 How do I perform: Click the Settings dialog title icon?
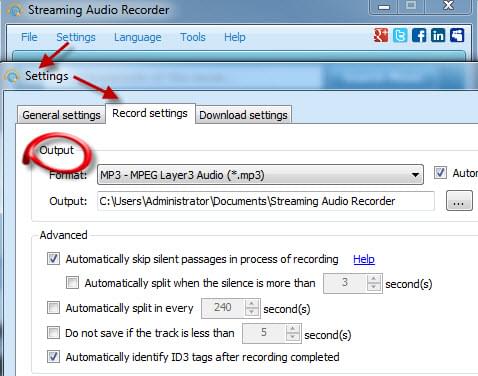click(x=12, y=76)
